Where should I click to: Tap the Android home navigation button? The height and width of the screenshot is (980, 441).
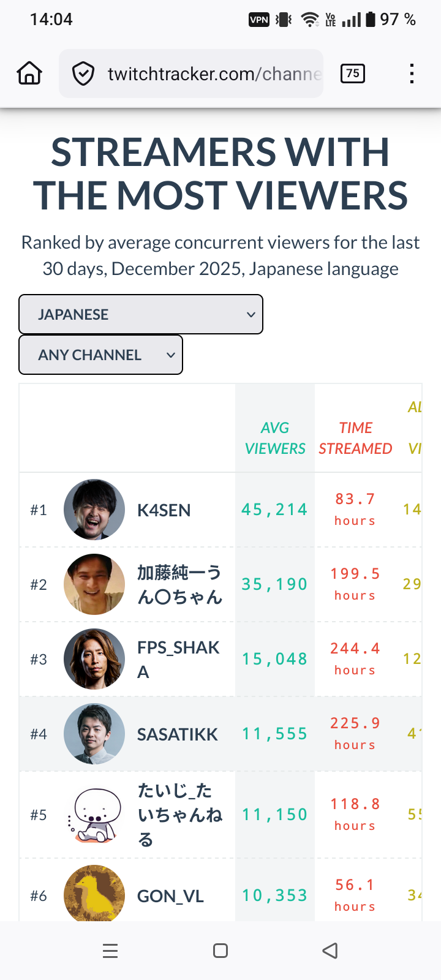pyautogui.click(x=221, y=951)
